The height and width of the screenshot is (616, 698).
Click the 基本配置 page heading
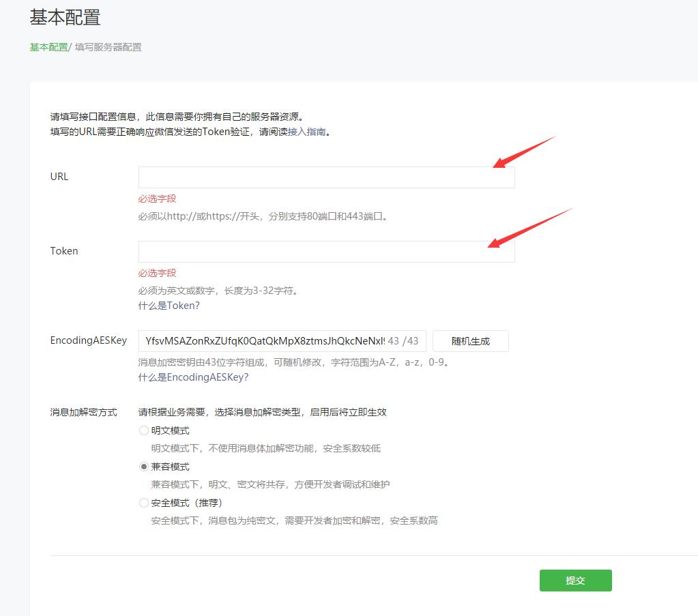(x=65, y=17)
